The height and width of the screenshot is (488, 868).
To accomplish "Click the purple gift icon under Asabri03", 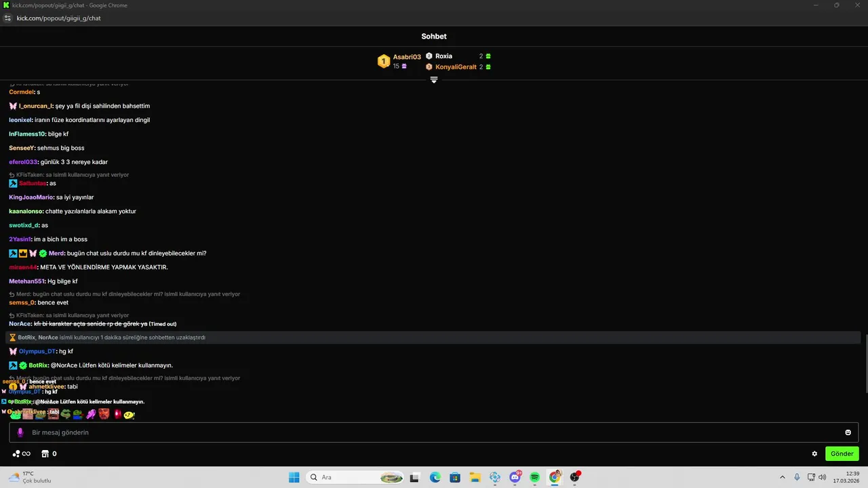I will [x=404, y=66].
